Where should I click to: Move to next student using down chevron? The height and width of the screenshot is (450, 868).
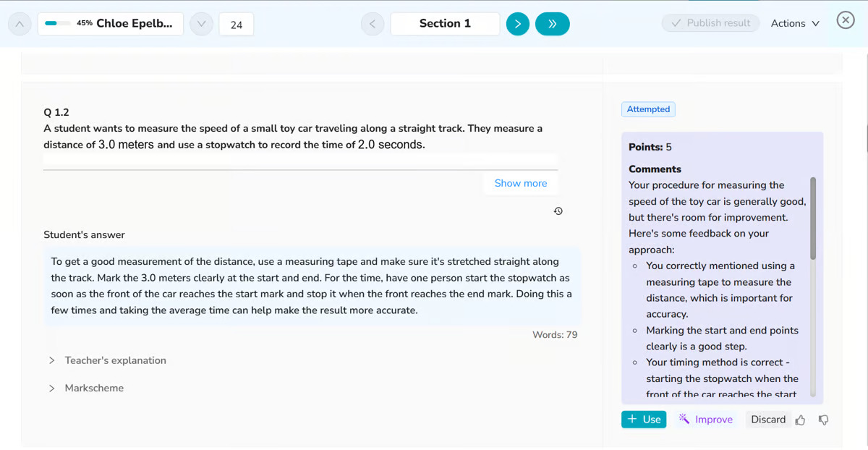(x=201, y=23)
